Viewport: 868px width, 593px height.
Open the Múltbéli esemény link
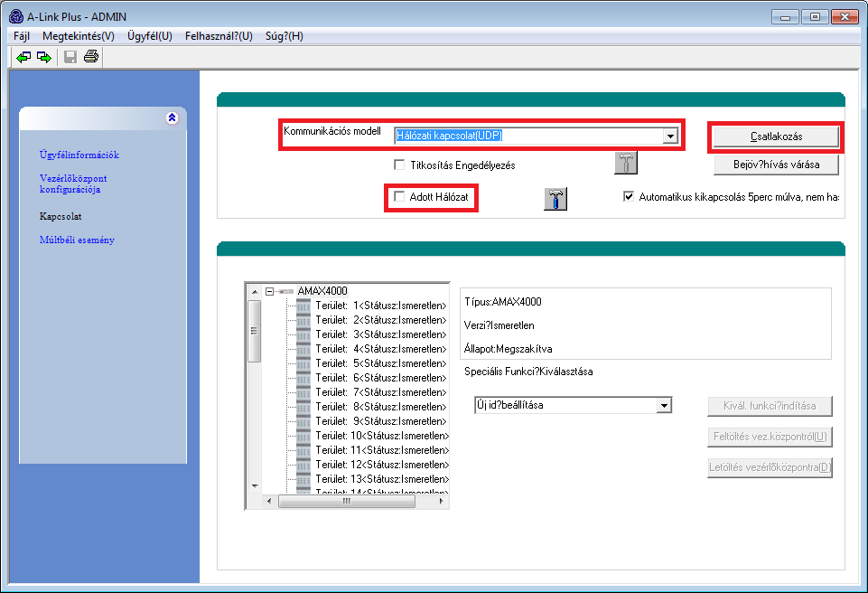click(x=77, y=240)
